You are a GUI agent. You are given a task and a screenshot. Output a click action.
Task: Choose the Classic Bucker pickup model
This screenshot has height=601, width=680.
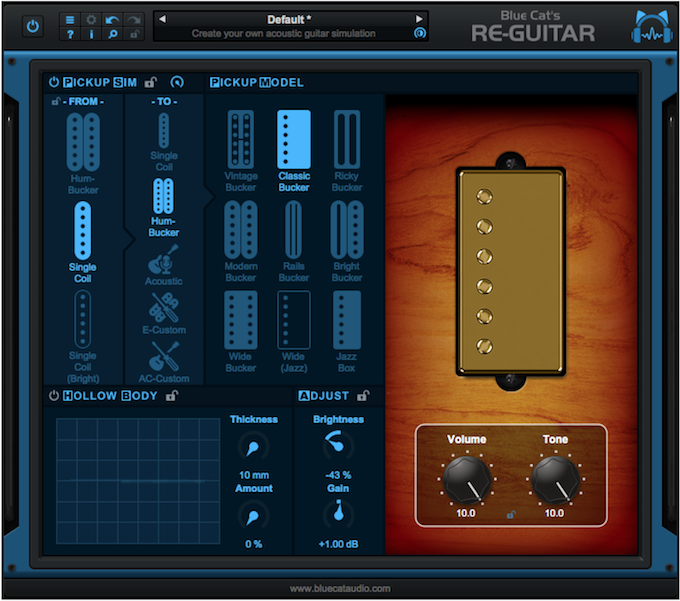coord(294,151)
